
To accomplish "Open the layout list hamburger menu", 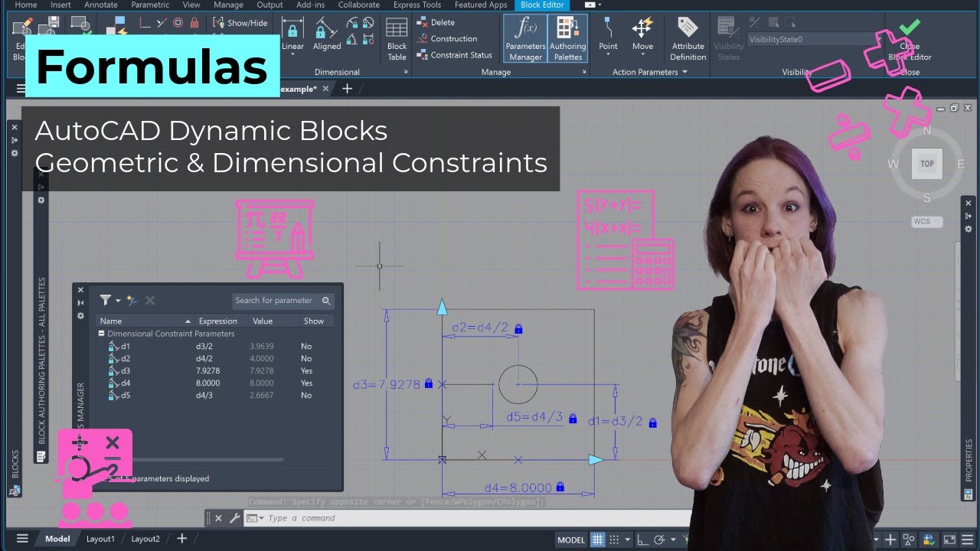I will 22,539.
